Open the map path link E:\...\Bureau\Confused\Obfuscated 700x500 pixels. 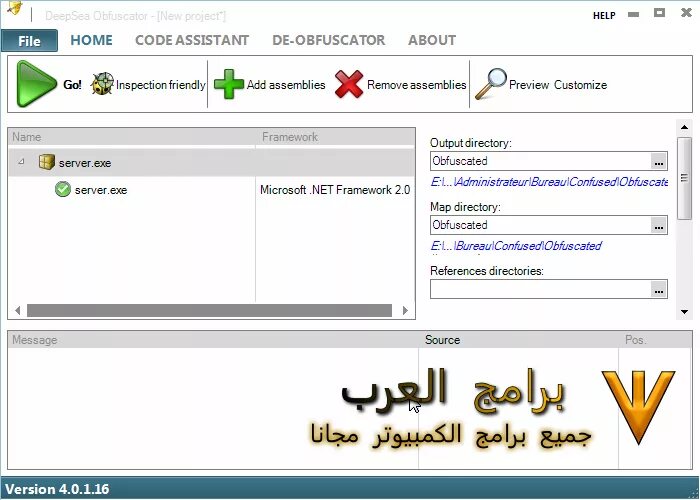[x=516, y=246]
